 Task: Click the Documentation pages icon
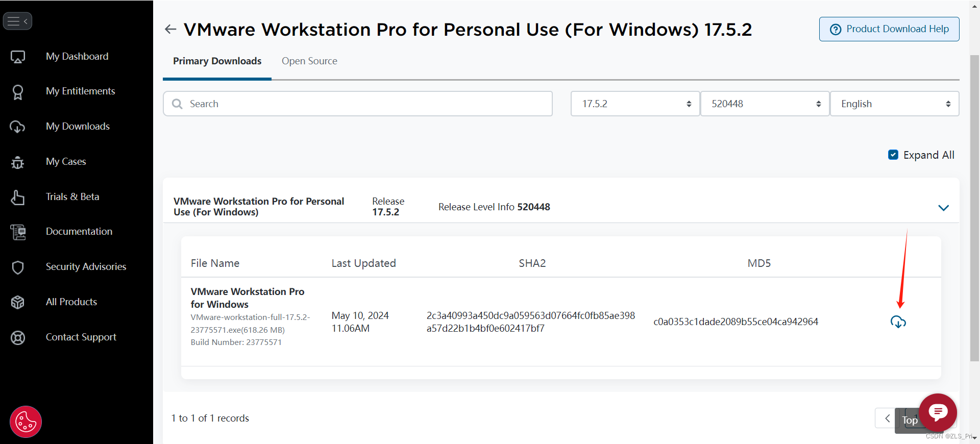18,232
